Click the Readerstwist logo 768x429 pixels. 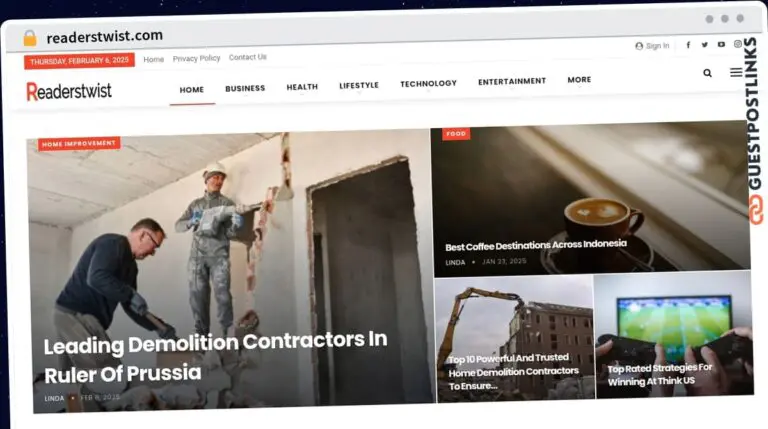coord(69,91)
